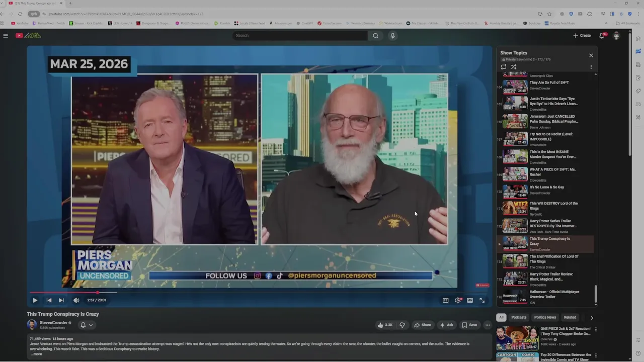
Task: Open browser sidebar shopping tag icon
Action: coord(638,91)
